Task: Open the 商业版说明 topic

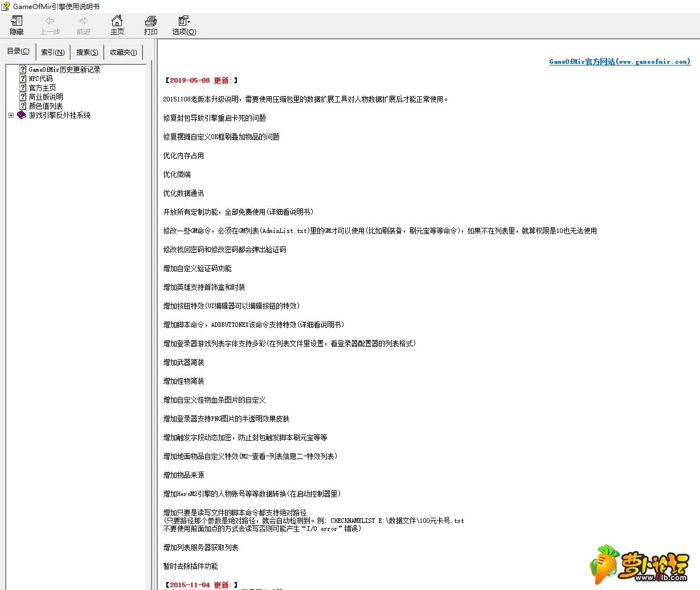Action: pos(46,97)
